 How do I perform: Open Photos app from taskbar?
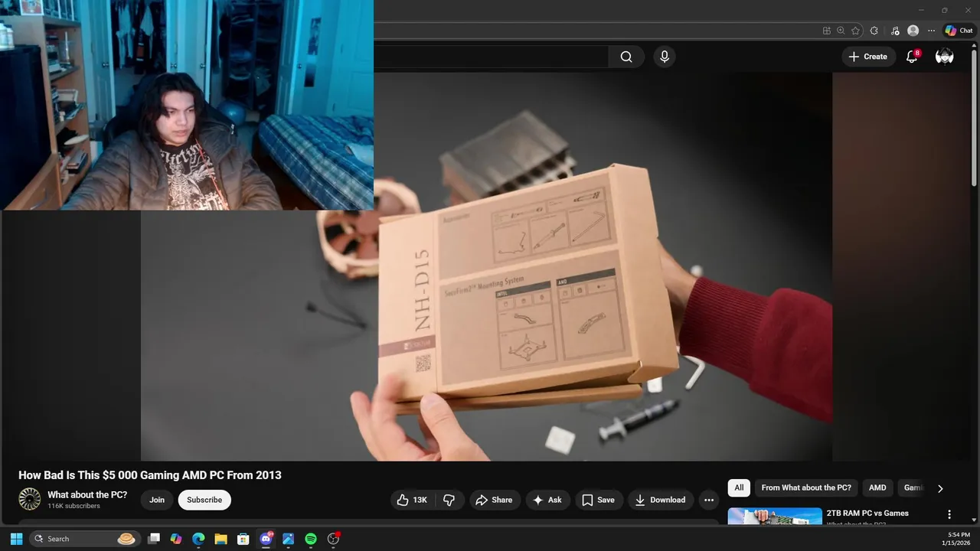288,539
